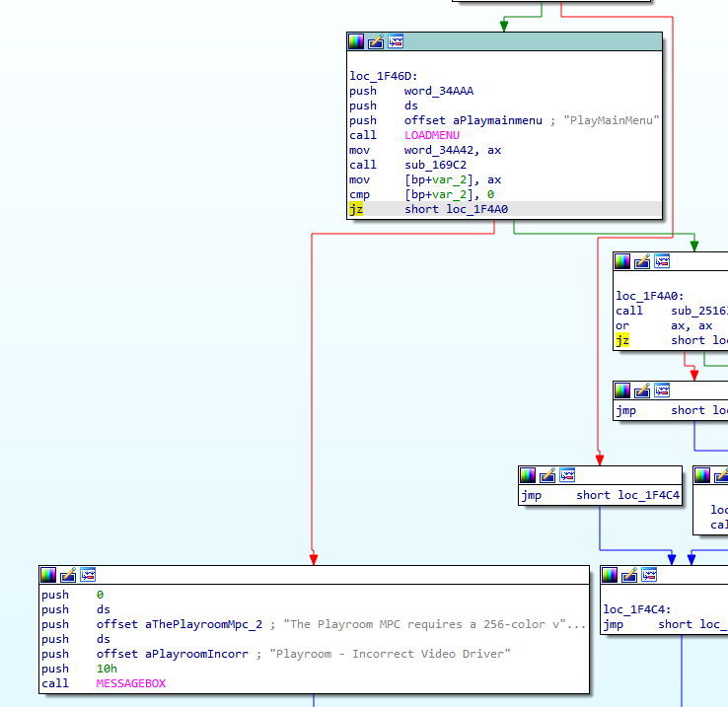The image size is (728, 707).
Task: Click cmp [bp+var_2], 0 instruction
Action: pos(421,194)
